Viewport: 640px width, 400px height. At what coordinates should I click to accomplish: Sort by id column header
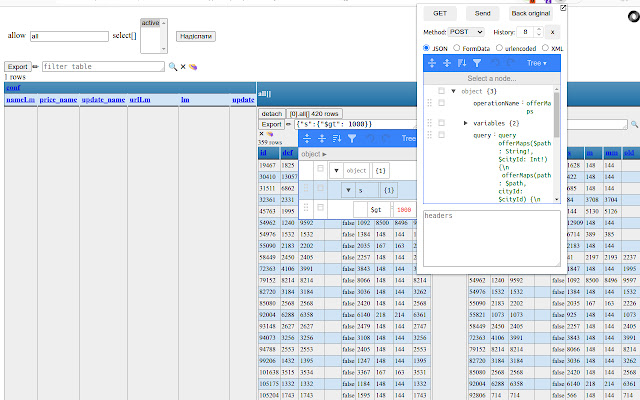coord(263,153)
